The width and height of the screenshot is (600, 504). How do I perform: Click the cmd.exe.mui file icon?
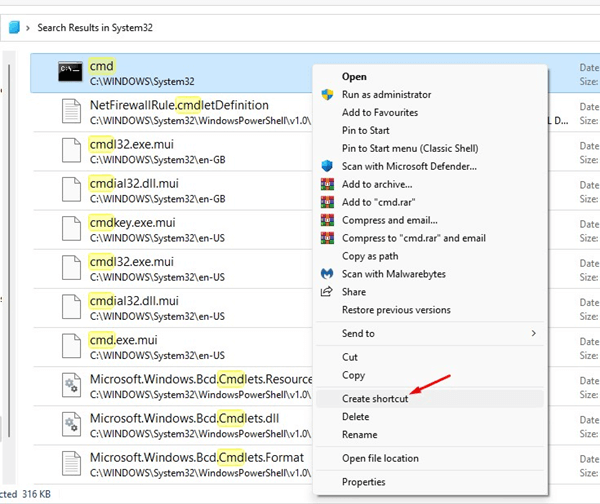(x=72, y=346)
